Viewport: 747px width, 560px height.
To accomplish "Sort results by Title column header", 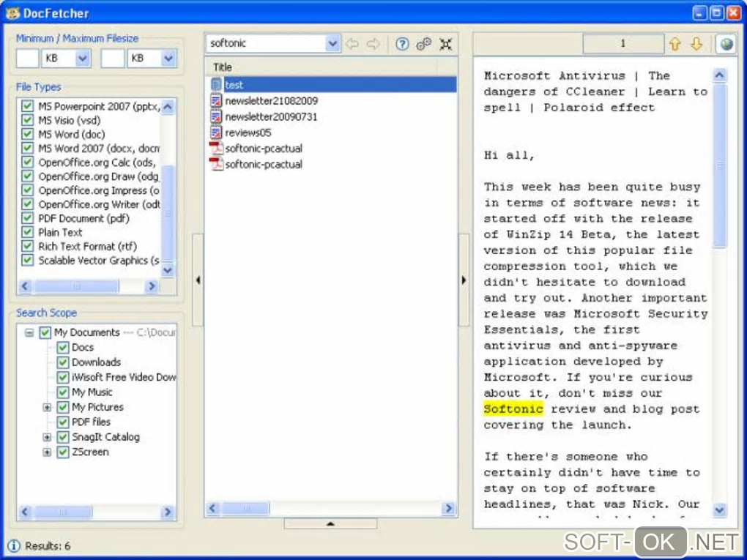I will tap(321, 67).
